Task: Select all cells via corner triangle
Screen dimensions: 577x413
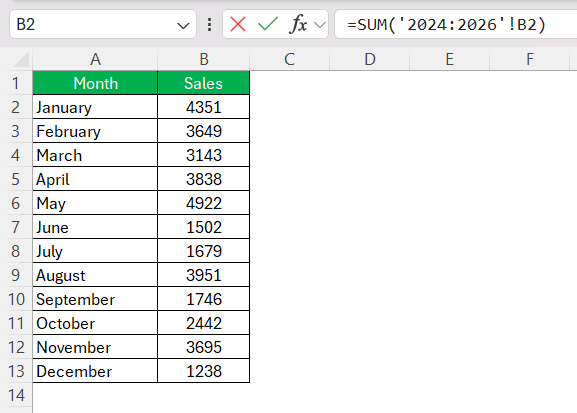Action: (x=21, y=60)
